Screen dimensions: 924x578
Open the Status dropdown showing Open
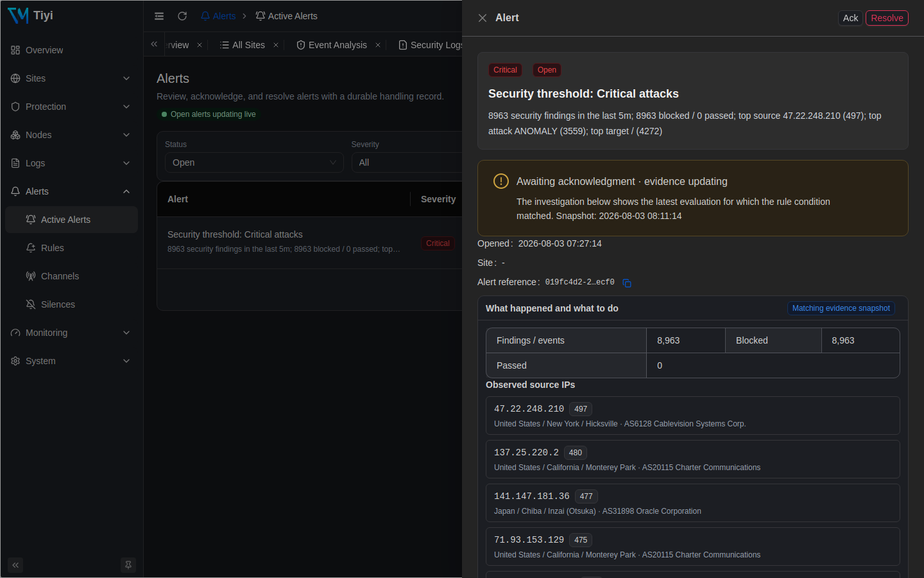pos(254,162)
